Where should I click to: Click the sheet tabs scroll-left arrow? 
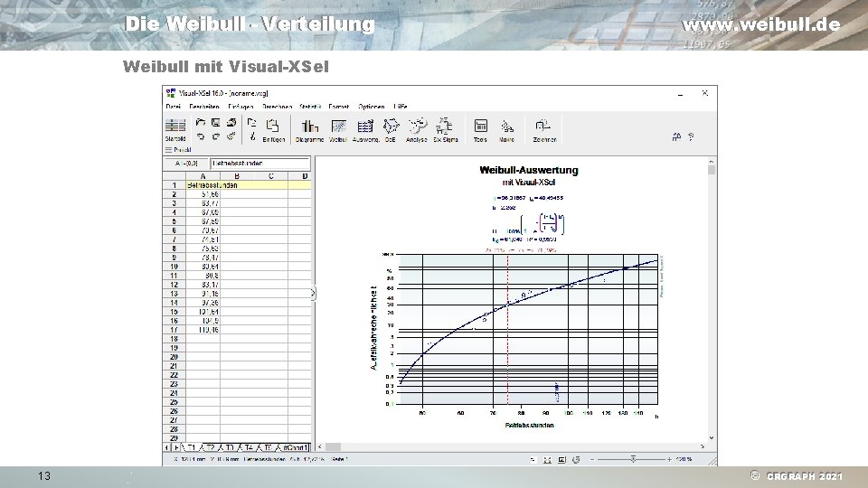166,447
